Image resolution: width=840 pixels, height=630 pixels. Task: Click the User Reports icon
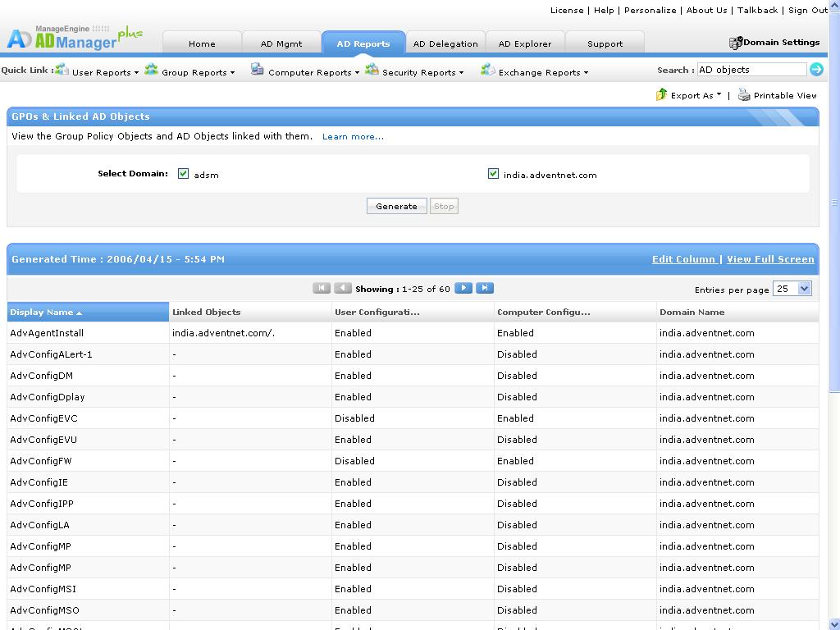coord(62,71)
